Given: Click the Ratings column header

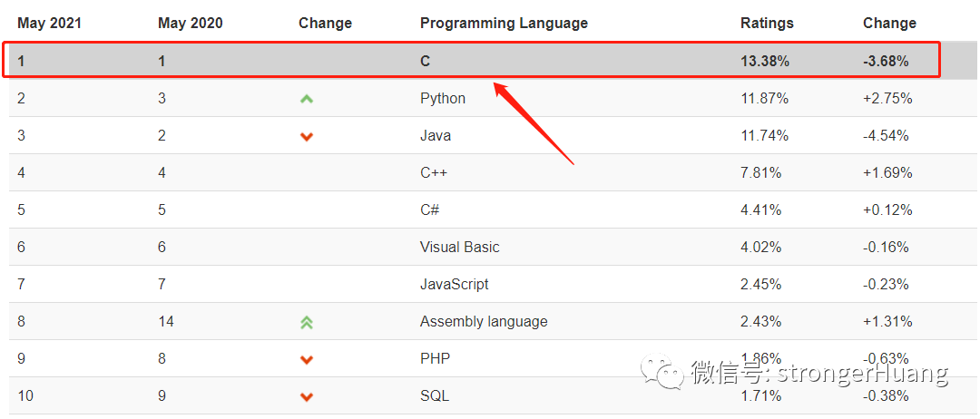Looking at the screenshot, I should click(767, 23).
